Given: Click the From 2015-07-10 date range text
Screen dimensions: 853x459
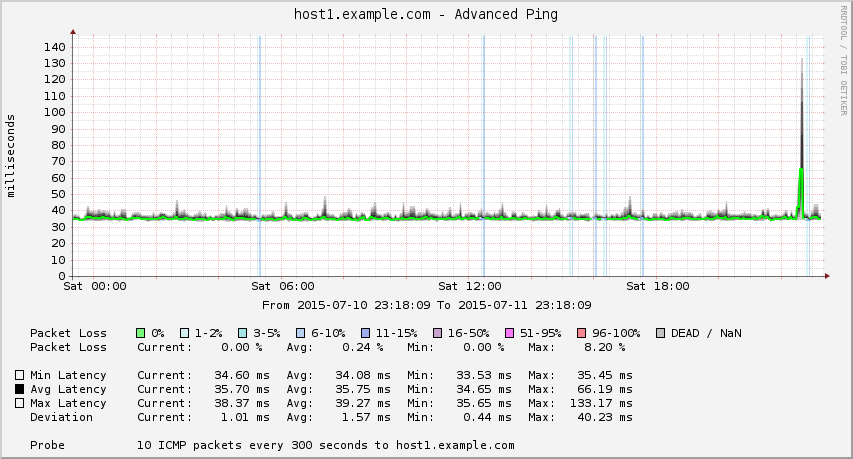Looking at the screenshot, I should (x=426, y=305).
